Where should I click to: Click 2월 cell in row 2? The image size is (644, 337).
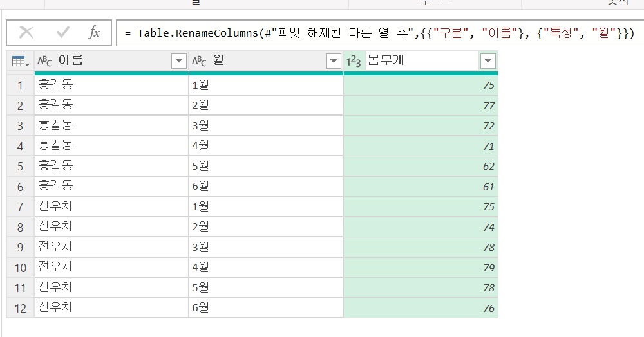point(266,105)
